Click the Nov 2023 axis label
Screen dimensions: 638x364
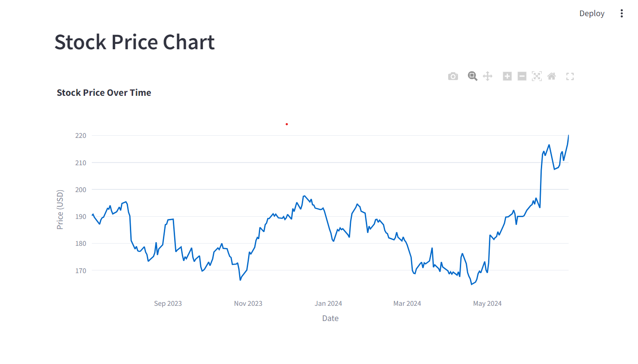[x=248, y=304]
